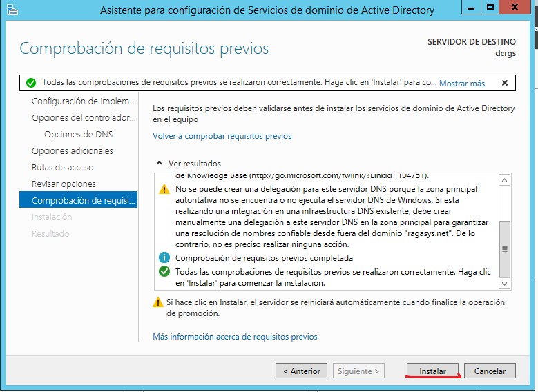Click the disabled Siguiente button
The width and height of the screenshot is (538, 392).
click(x=358, y=371)
